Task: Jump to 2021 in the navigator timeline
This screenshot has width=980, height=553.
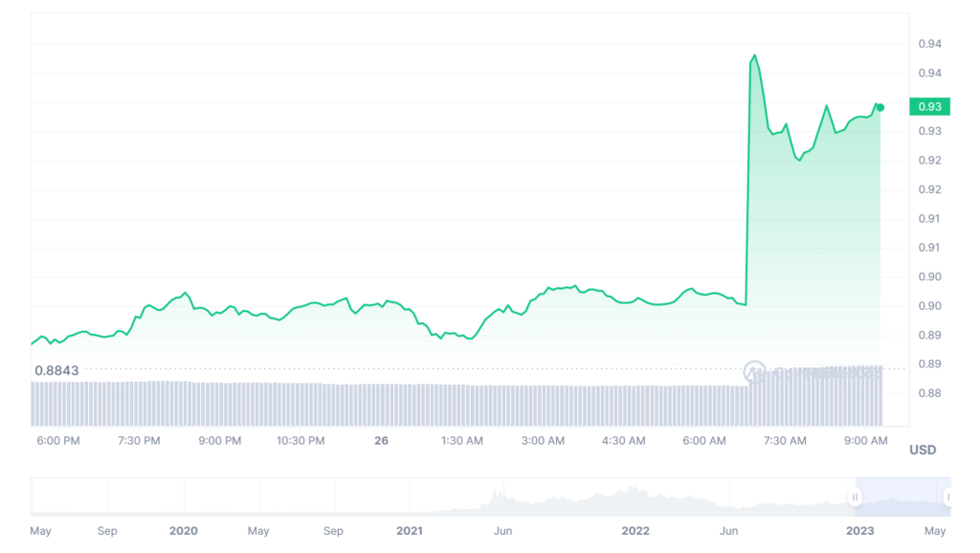Action: tap(410, 530)
